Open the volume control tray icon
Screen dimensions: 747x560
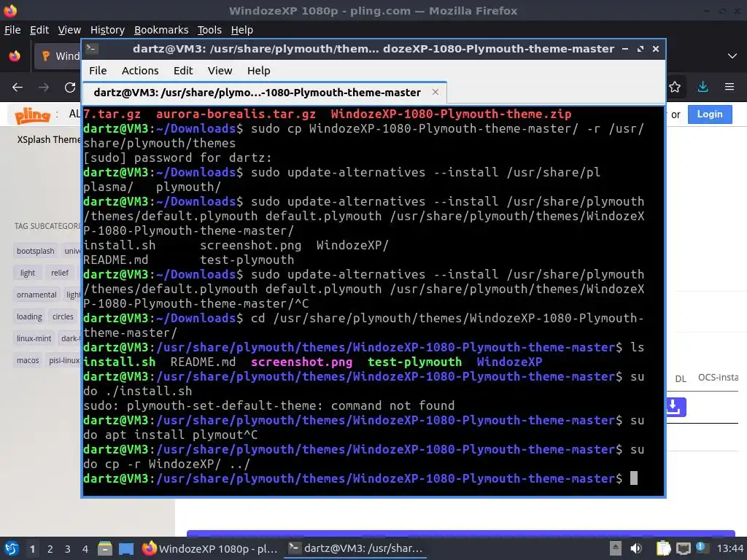click(x=636, y=548)
